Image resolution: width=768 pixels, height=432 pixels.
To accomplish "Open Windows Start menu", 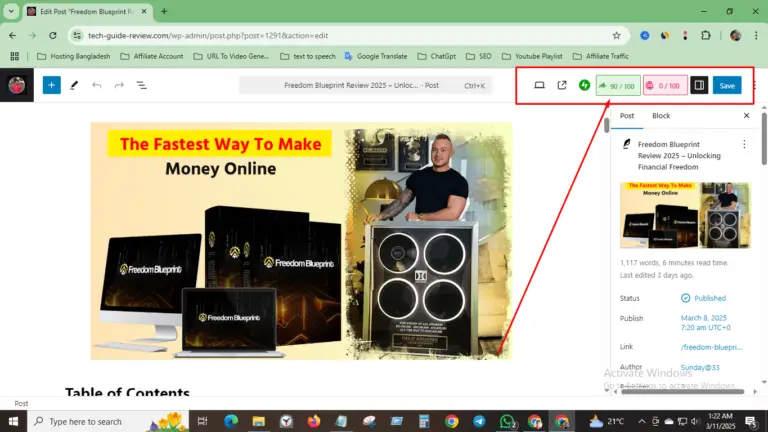I will coord(13,421).
